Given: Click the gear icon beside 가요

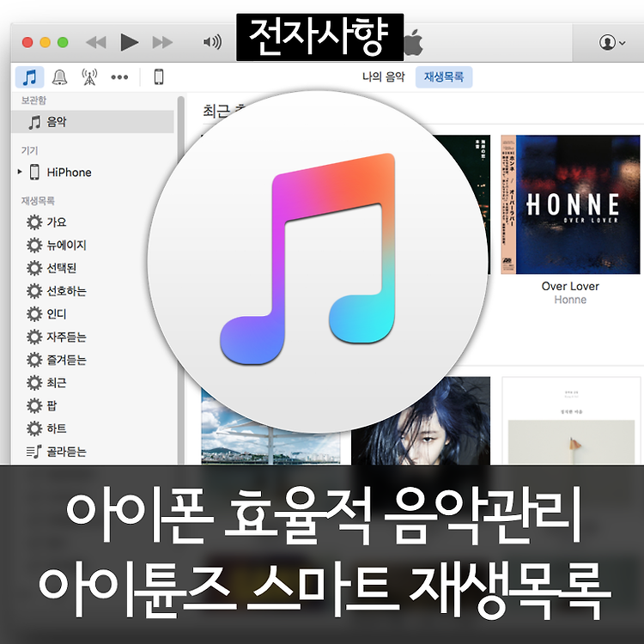Looking at the screenshot, I should 34,222.
